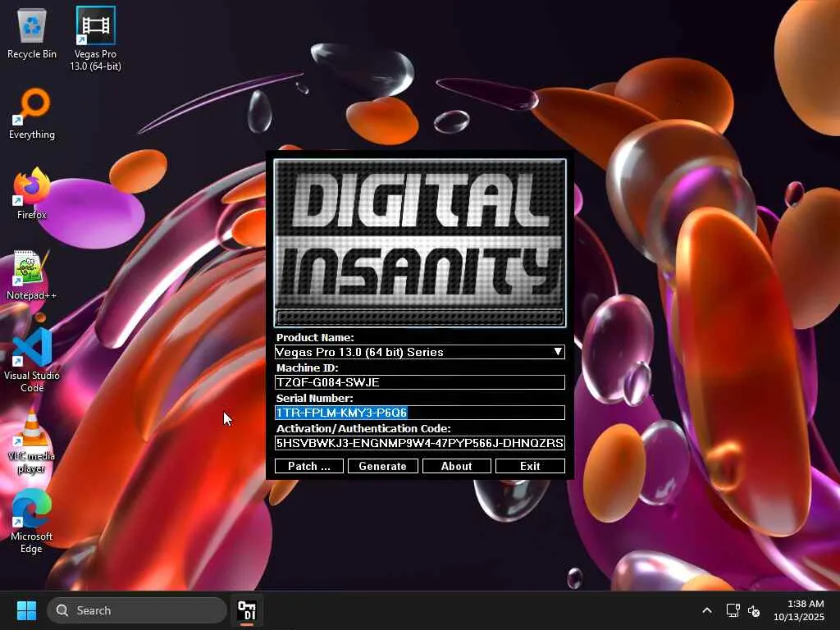Click the Digital Insanity keygen taskbar icon
840x630 pixels.
point(247,610)
